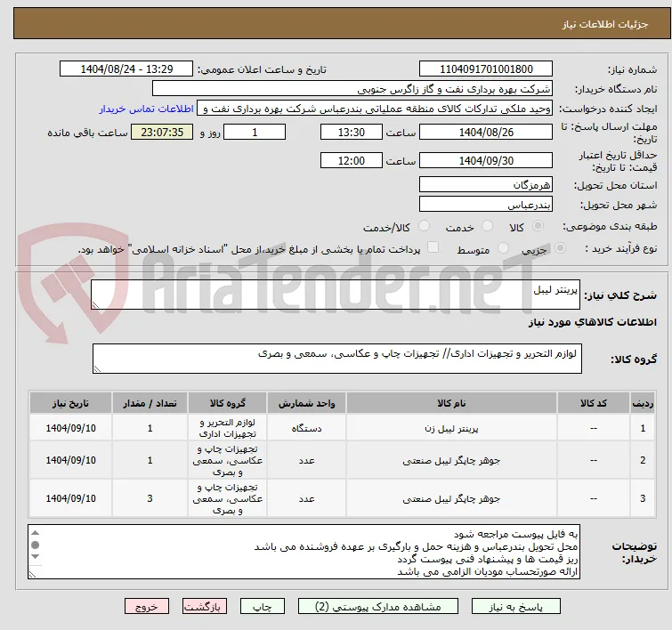
Task: Click the announcement date-time field 1404/08/24
Action: click(x=126, y=69)
